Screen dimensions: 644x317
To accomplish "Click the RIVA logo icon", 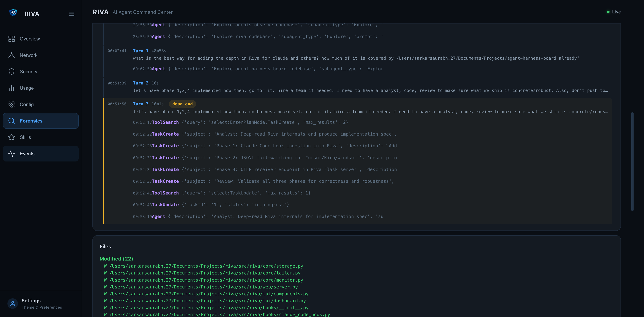I will 13,13.
